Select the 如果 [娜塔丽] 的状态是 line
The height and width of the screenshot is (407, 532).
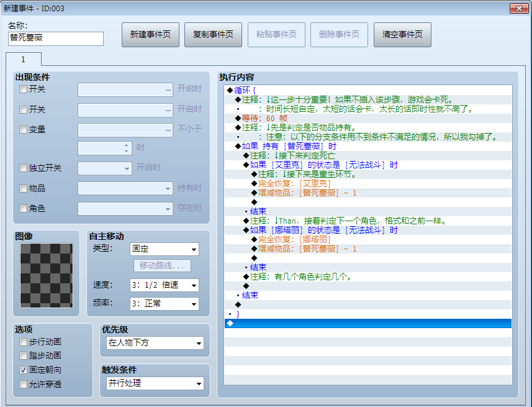point(368,231)
